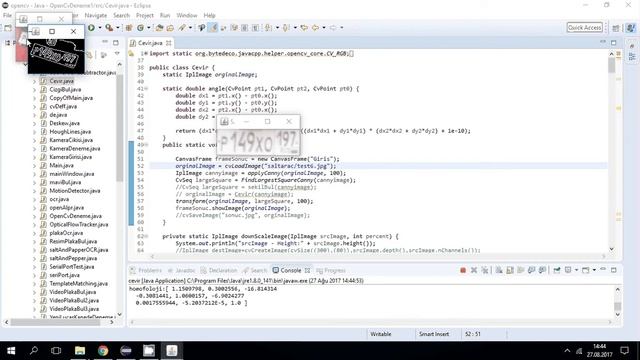Toggle Scroll Lock in console toolbar
This screenshot has width=640, height=360.
tap(510, 270)
